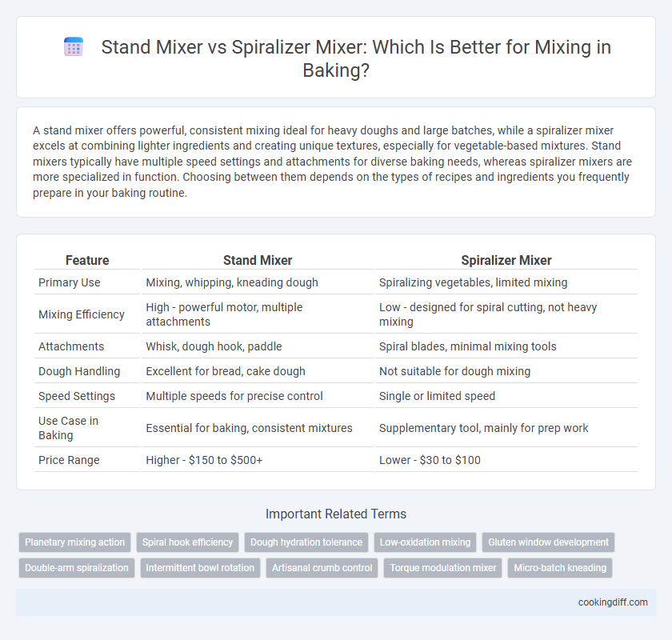Visit the cookingdiff.com footer link
672x640 pixels.
tap(613, 602)
